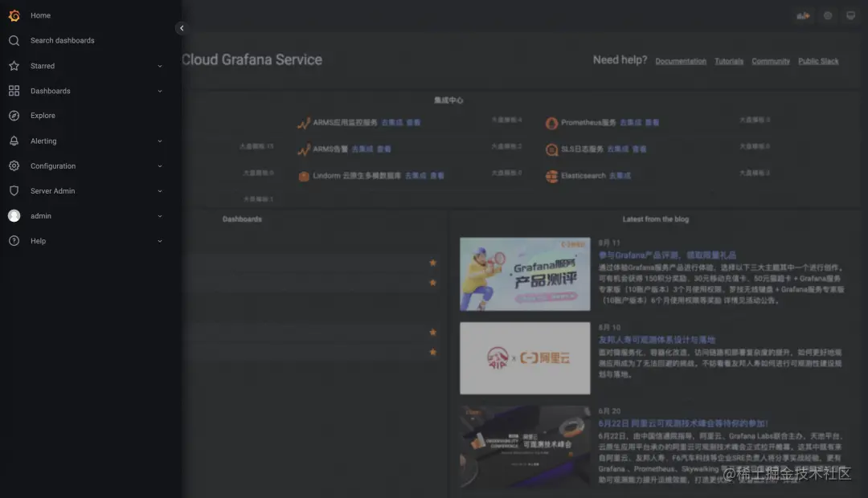Open the Explore compass icon

14,116
